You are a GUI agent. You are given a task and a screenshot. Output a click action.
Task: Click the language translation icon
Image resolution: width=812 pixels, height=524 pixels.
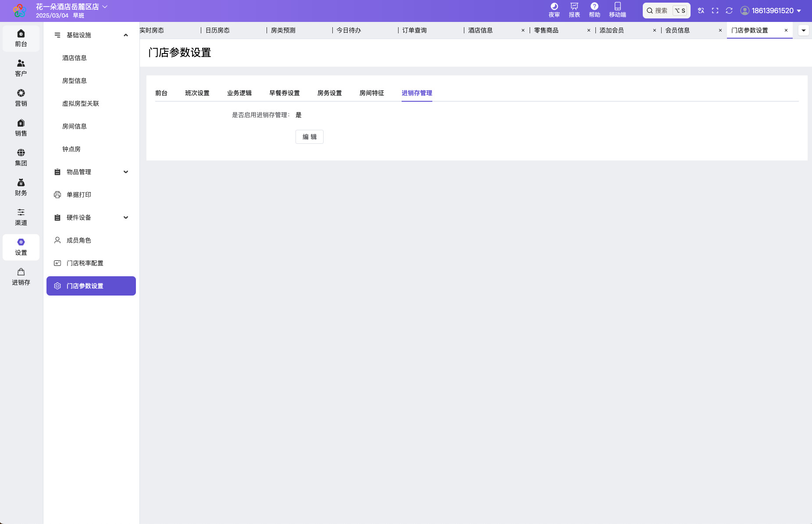point(701,11)
